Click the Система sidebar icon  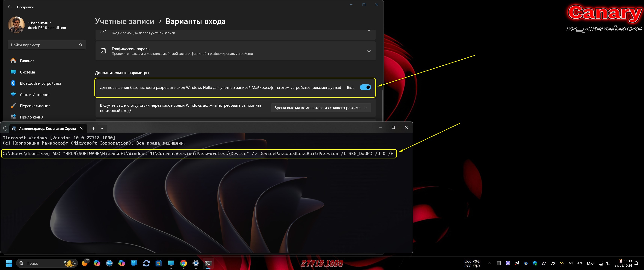point(13,72)
